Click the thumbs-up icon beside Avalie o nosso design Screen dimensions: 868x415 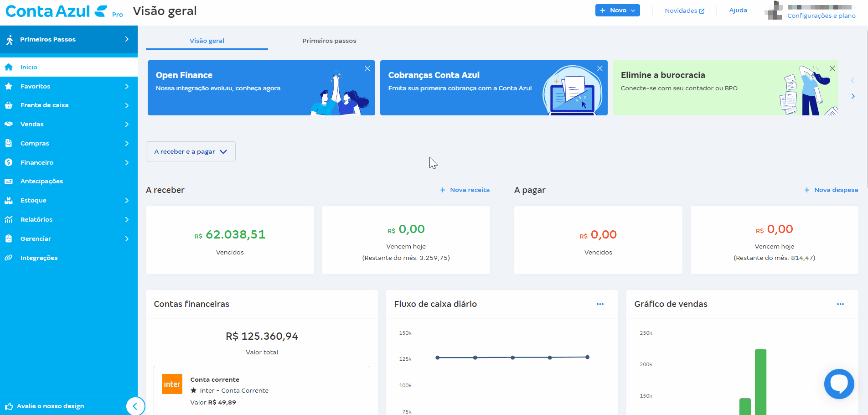pos(9,406)
